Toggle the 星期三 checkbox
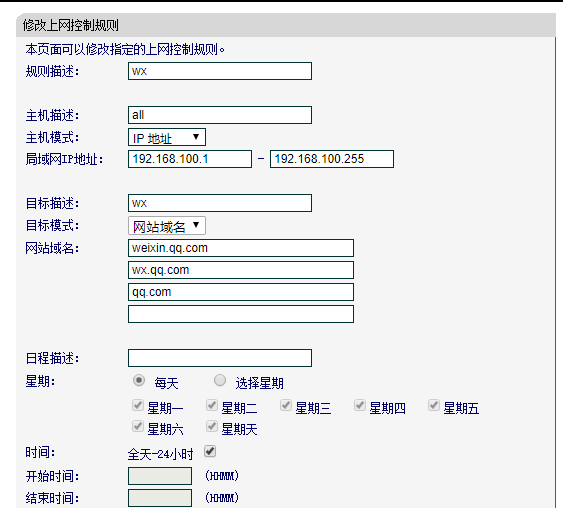563x508 pixels. coord(286,405)
